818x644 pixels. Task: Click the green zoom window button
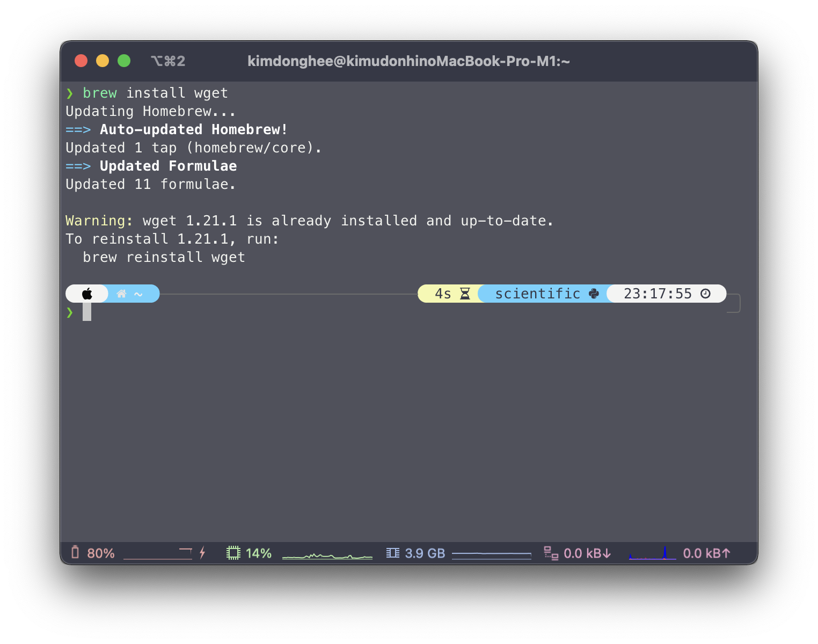point(124,61)
